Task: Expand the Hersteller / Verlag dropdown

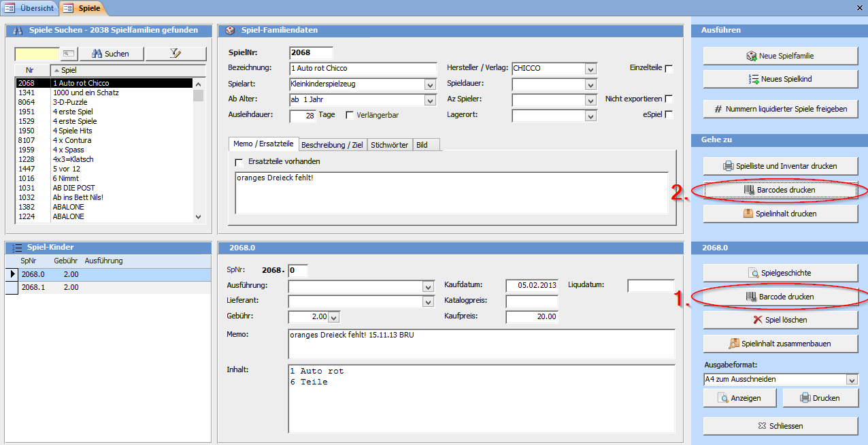Action: (590, 69)
